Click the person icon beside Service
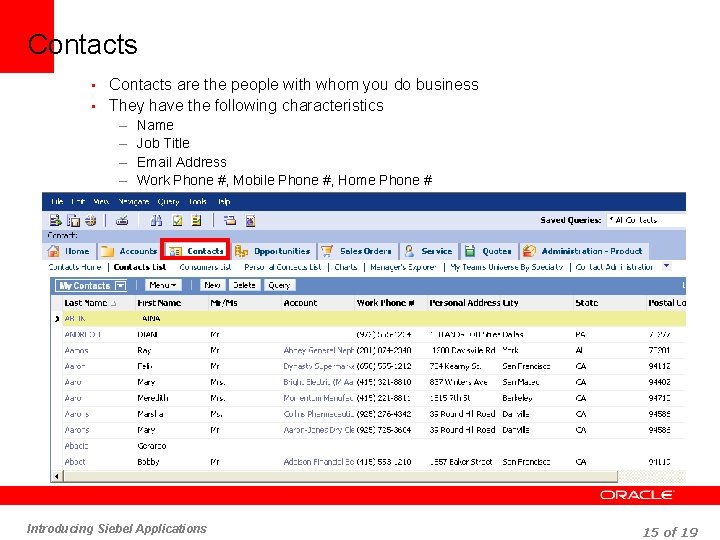This screenshot has height=540, width=720. tap(409, 251)
